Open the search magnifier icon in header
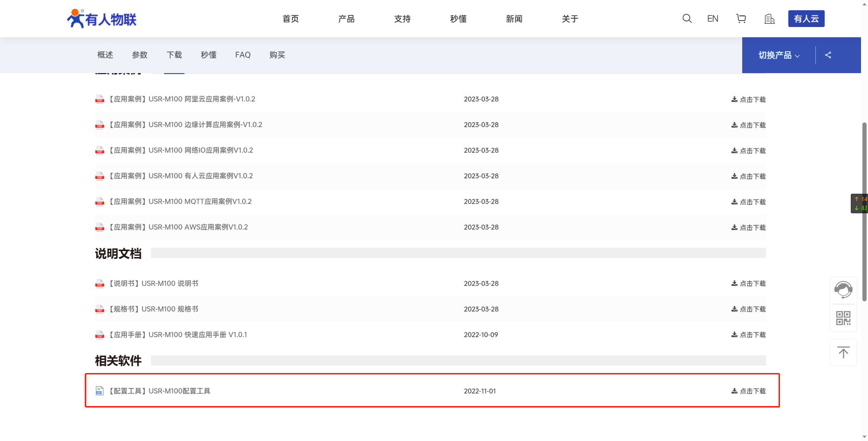 click(x=687, y=19)
